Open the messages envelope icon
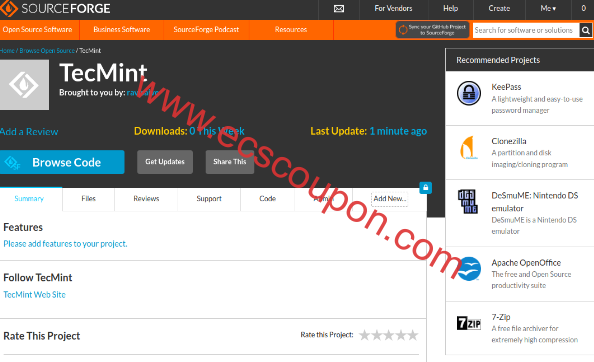 [339, 9]
